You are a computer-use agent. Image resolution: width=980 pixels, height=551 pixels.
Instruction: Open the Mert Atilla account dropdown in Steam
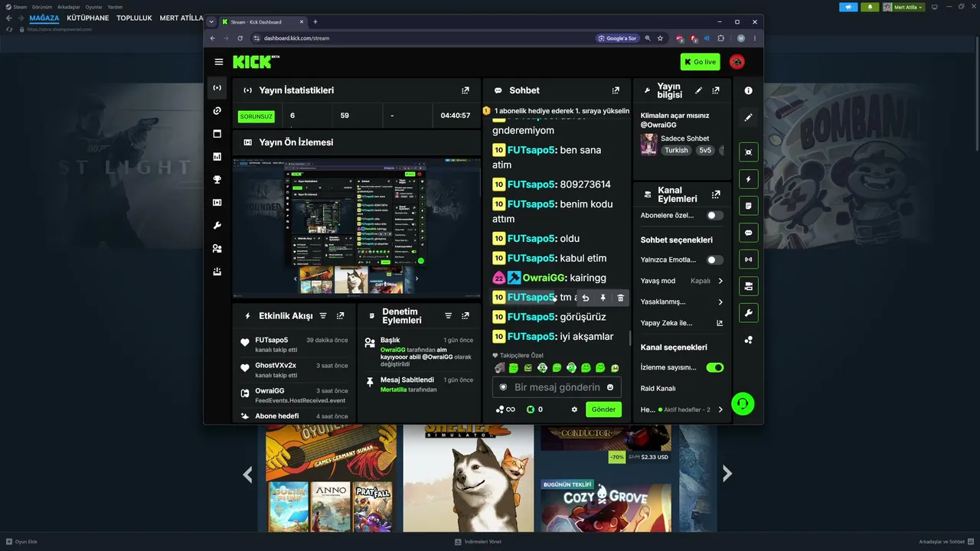point(903,7)
